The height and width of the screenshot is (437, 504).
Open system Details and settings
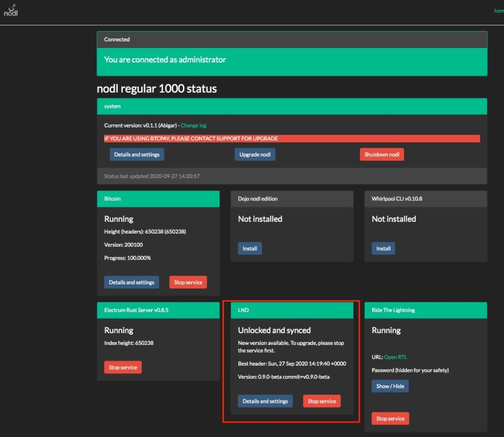point(137,155)
